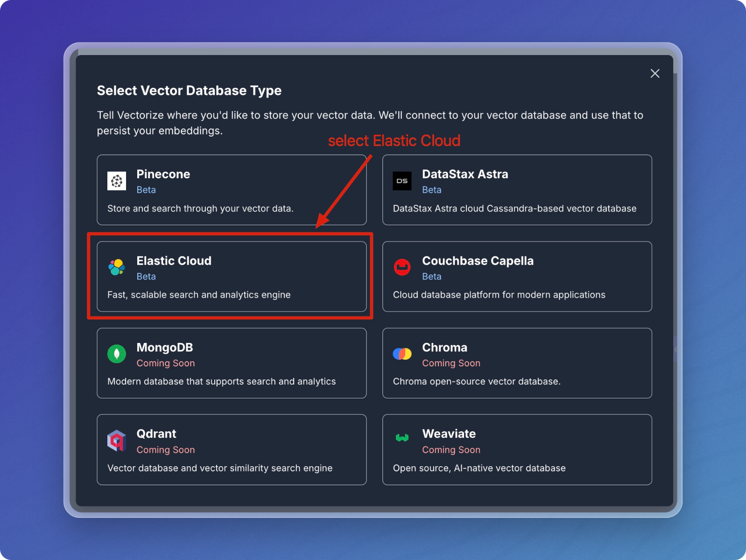Click the Chroma overlapping circles logo
The height and width of the screenshot is (560, 746).
click(402, 354)
